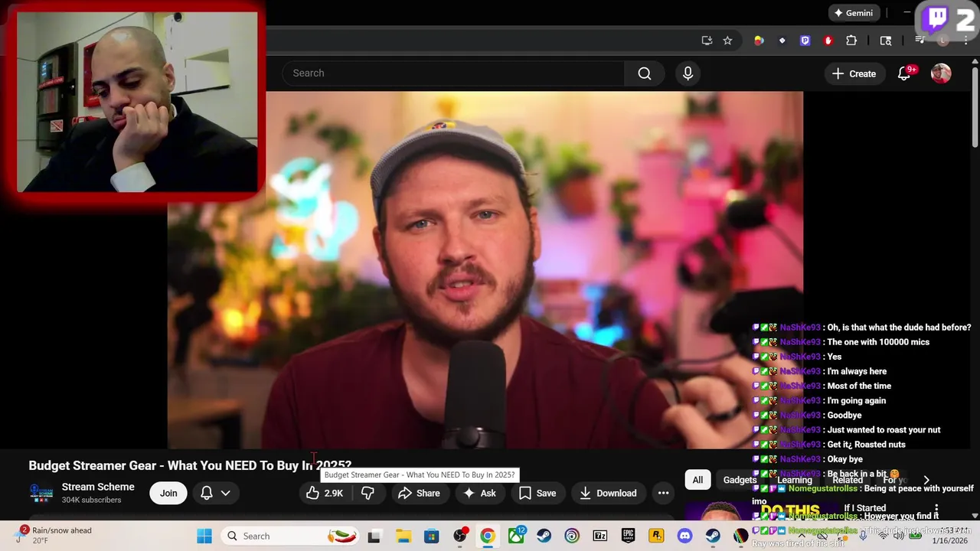Open the dark diamond browser extension
This screenshot has width=980, height=551.
[x=782, y=41]
